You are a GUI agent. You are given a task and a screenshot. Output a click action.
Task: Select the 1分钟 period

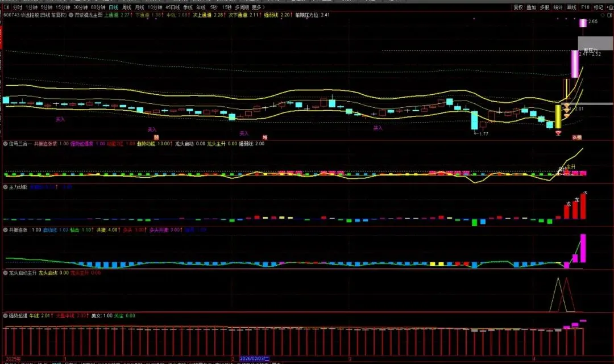(32, 7)
